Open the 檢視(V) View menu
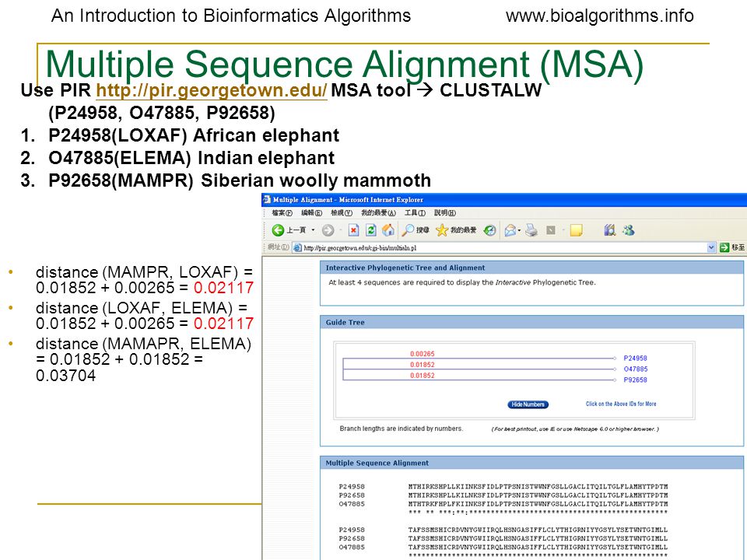747x560 pixels. click(x=342, y=213)
